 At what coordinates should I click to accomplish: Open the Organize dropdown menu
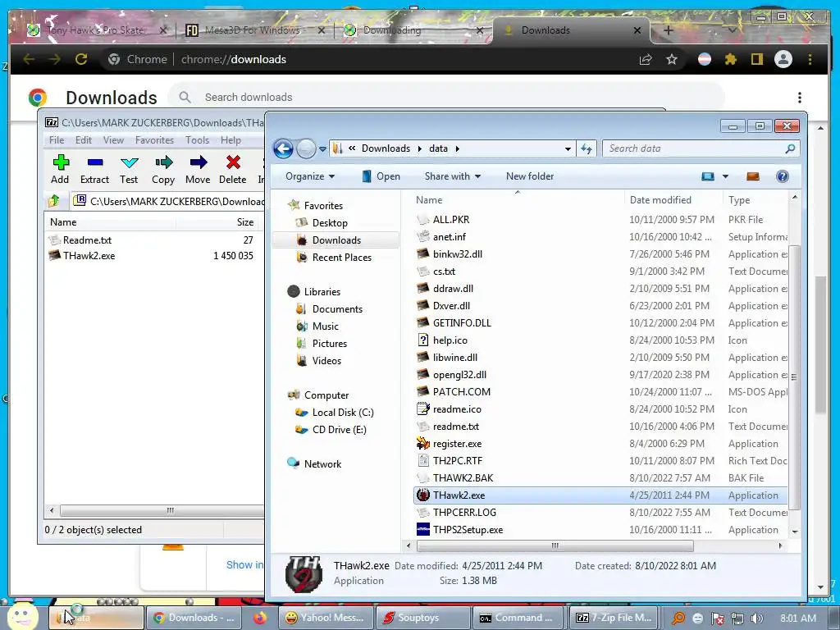pos(309,176)
